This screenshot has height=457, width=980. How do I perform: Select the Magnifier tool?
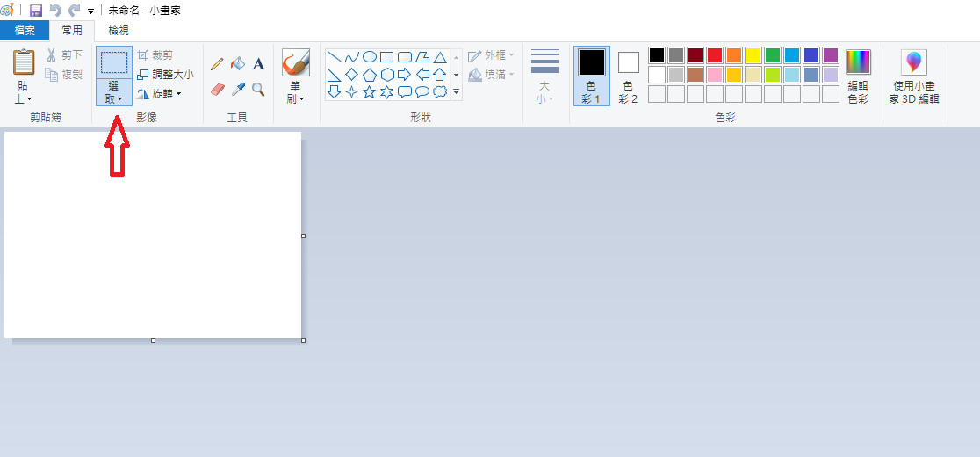pyautogui.click(x=258, y=90)
